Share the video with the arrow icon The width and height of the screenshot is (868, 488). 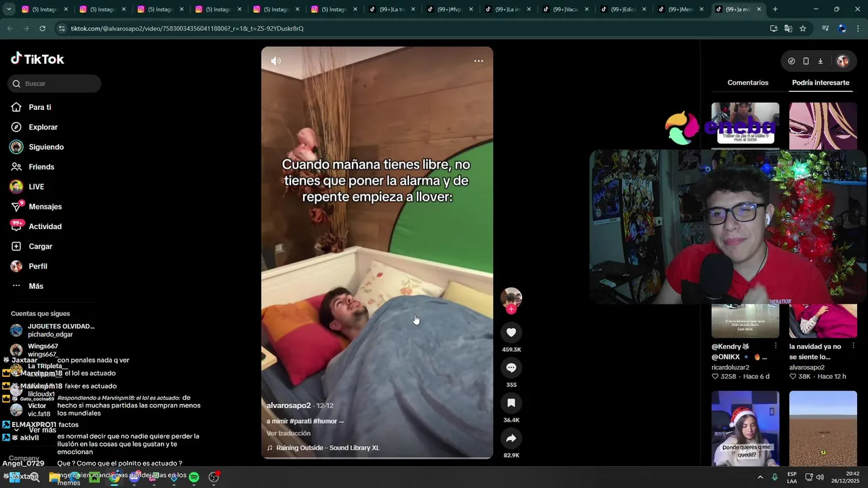(x=511, y=439)
